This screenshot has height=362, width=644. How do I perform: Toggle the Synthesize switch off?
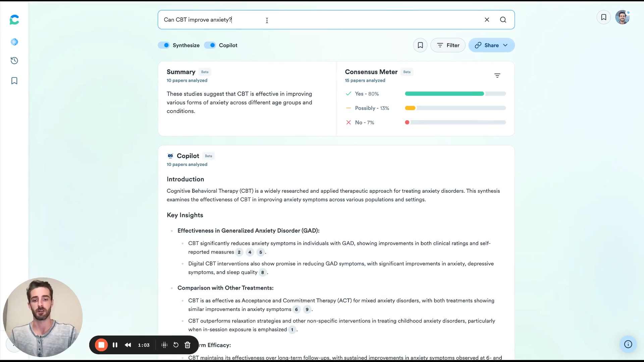(164, 45)
